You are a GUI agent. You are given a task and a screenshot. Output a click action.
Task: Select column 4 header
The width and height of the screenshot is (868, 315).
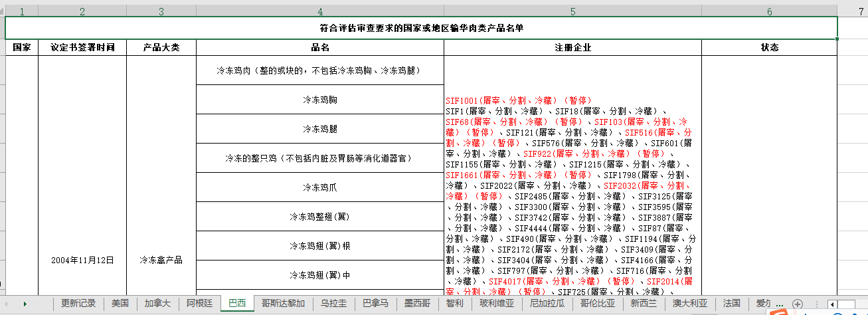tap(320, 11)
